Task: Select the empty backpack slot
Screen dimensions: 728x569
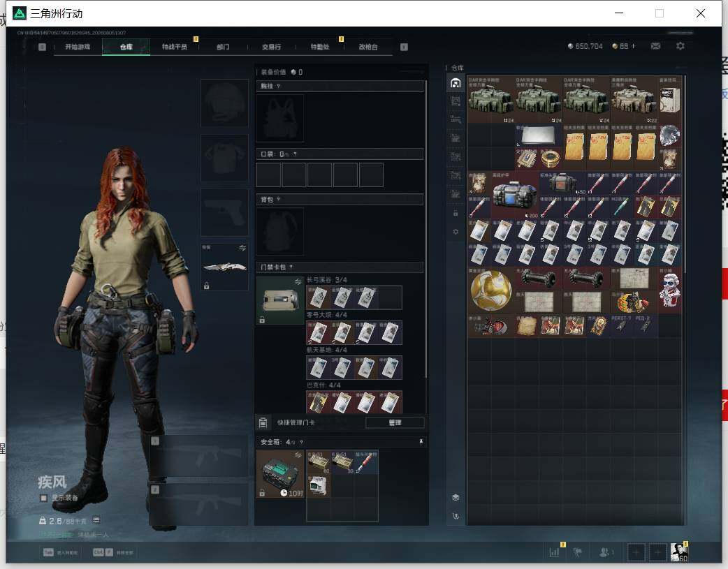Action: (280, 231)
